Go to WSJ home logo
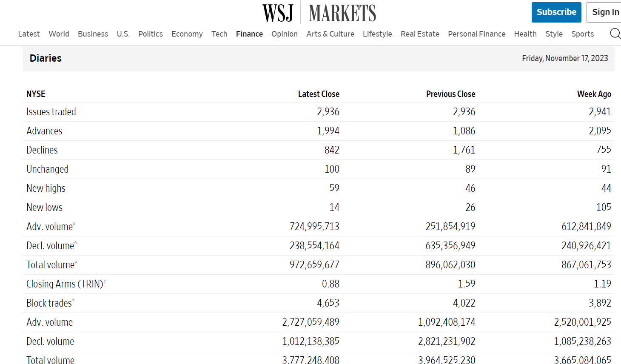Viewport: 621px width, 364px height. [x=278, y=13]
